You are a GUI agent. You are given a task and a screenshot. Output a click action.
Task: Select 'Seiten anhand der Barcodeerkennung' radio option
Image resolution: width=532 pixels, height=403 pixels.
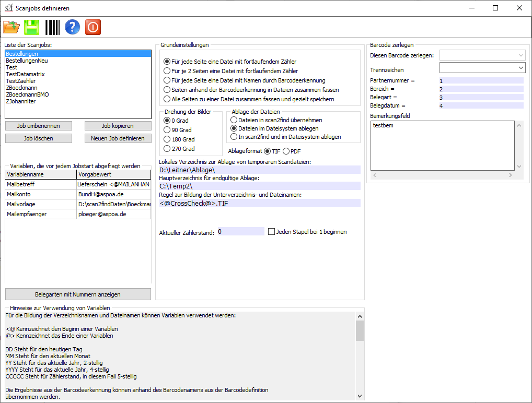click(251, 90)
